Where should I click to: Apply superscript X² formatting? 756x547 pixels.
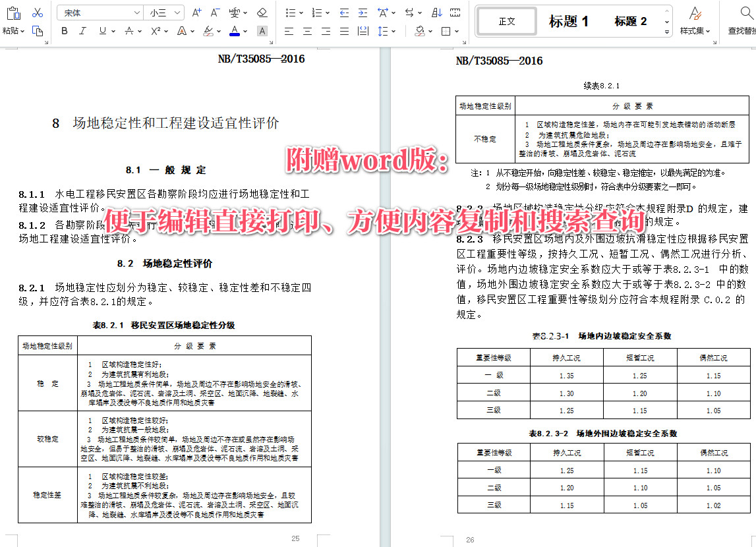click(154, 30)
